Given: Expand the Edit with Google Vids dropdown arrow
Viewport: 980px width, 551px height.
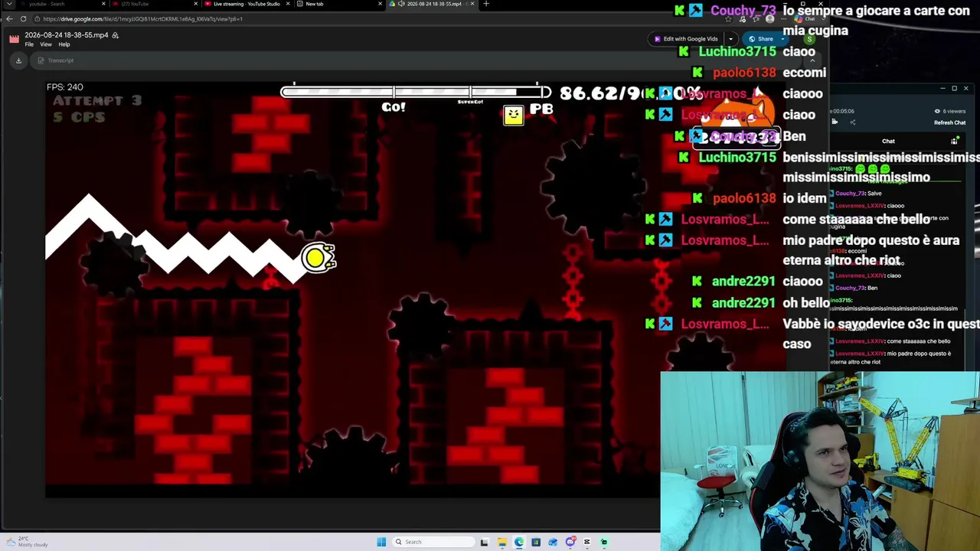Looking at the screenshot, I should pyautogui.click(x=730, y=39).
